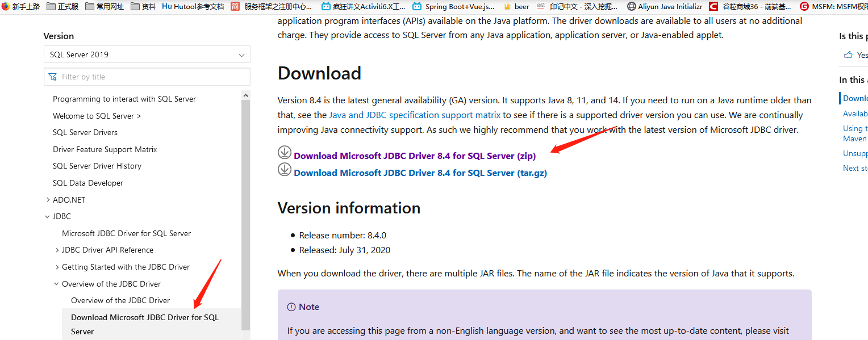Click the Download heading
Image resolution: width=868 pixels, height=340 pixels.
pos(319,73)
